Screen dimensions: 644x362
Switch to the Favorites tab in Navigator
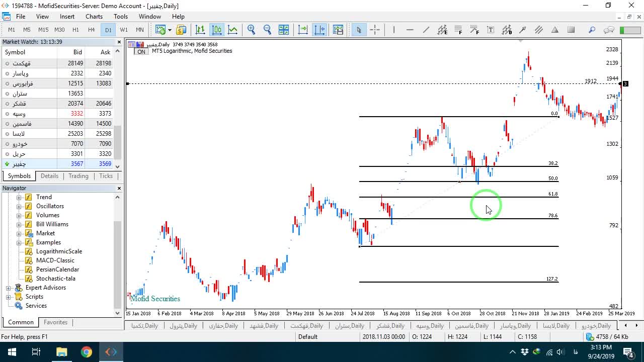tap(55, 322)
